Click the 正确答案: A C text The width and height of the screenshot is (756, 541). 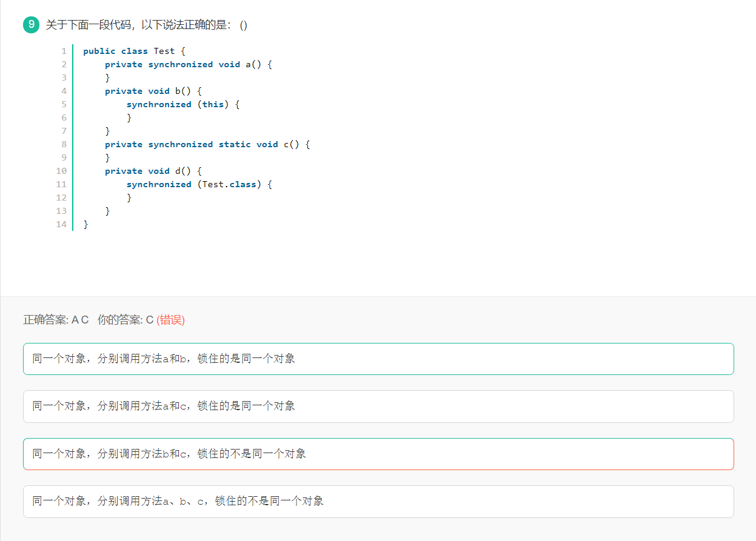point(56,320)
